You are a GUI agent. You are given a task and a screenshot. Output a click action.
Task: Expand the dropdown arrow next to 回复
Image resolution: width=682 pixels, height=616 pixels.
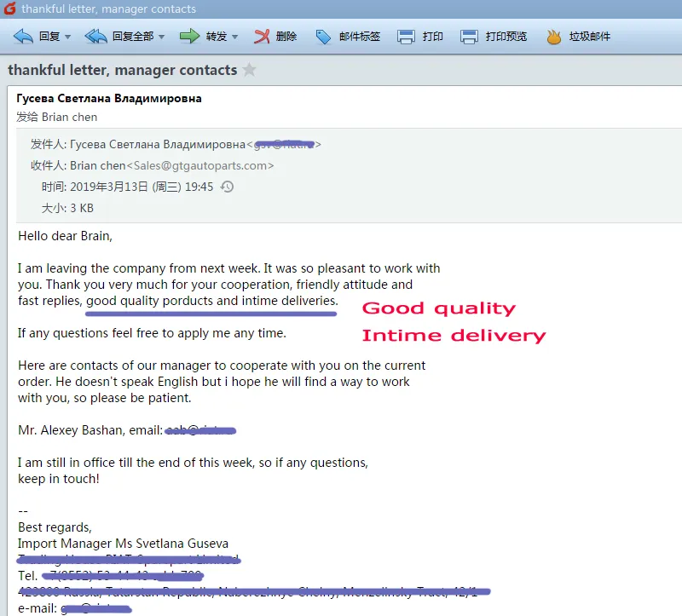[67, 37]
